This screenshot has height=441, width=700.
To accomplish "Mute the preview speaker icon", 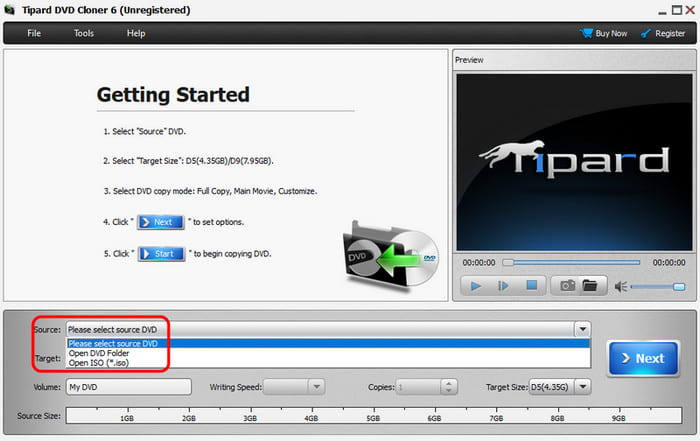I will point(621,287).
